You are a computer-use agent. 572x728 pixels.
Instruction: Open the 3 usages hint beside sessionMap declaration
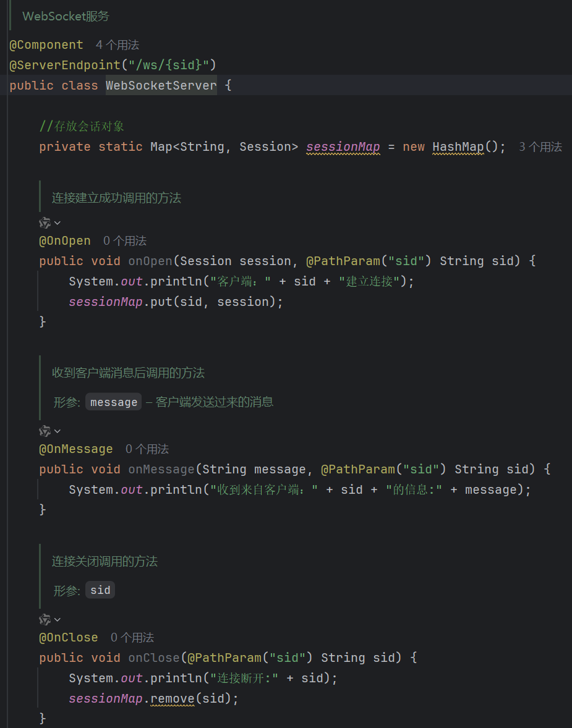540,146
